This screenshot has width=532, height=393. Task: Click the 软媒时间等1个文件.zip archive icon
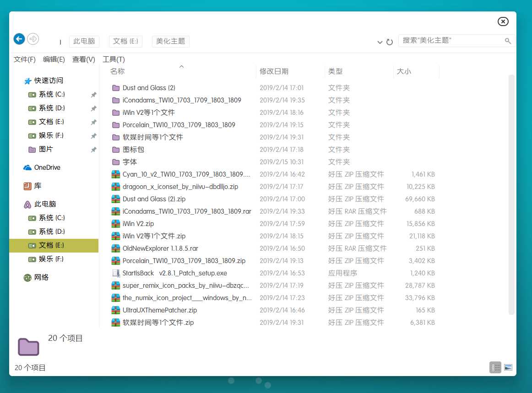pos(116,323)
